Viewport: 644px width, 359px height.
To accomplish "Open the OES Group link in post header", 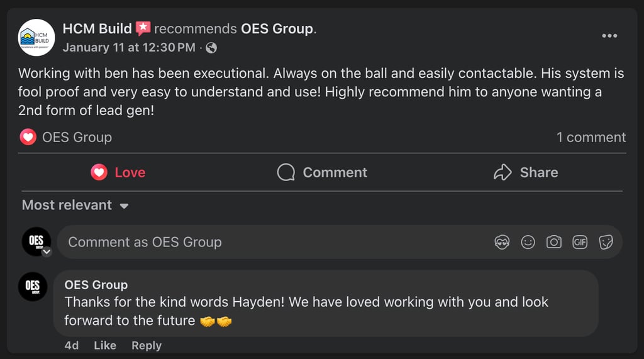I will click(277, 29).
